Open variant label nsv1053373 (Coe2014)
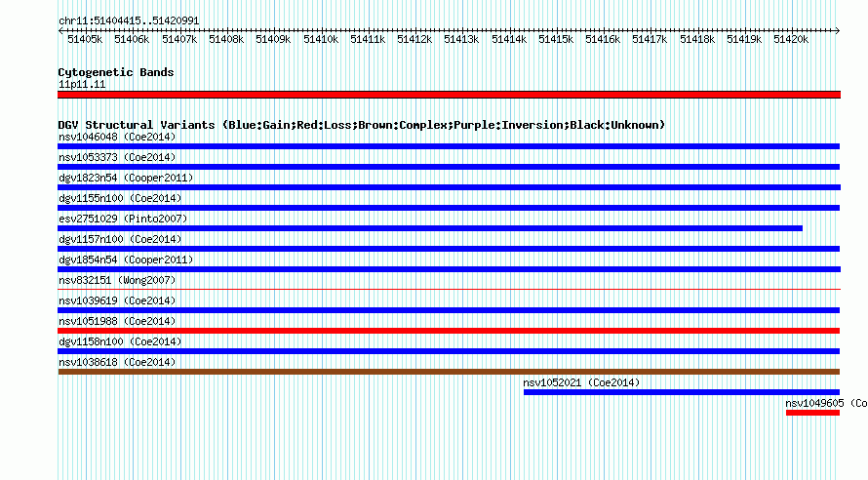 point(117,157)
